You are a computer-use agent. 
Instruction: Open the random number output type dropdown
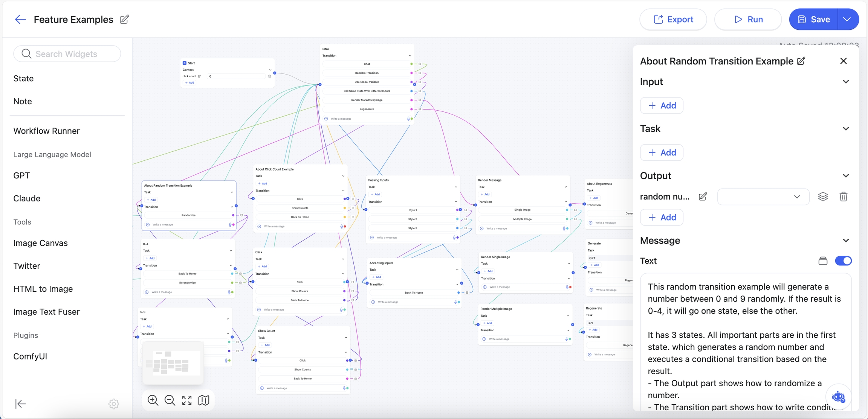click(763, 197)
